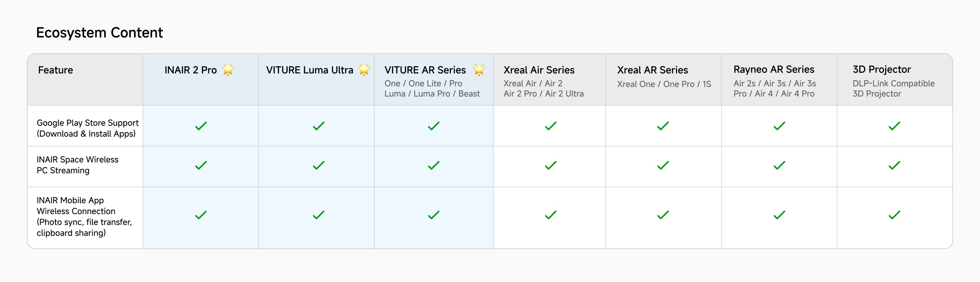Select the Xreal Air Series column header

pyautogui.click(x=539, y=70)
